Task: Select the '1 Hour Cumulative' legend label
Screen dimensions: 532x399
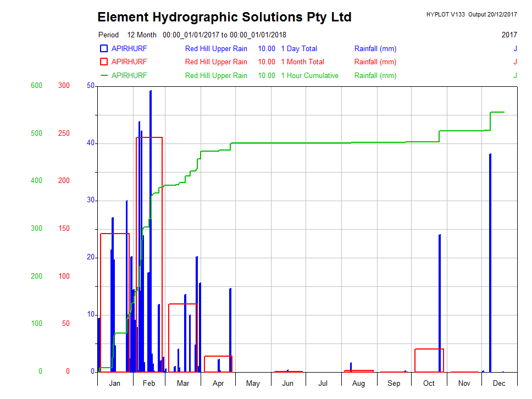Action: [309, 75]
